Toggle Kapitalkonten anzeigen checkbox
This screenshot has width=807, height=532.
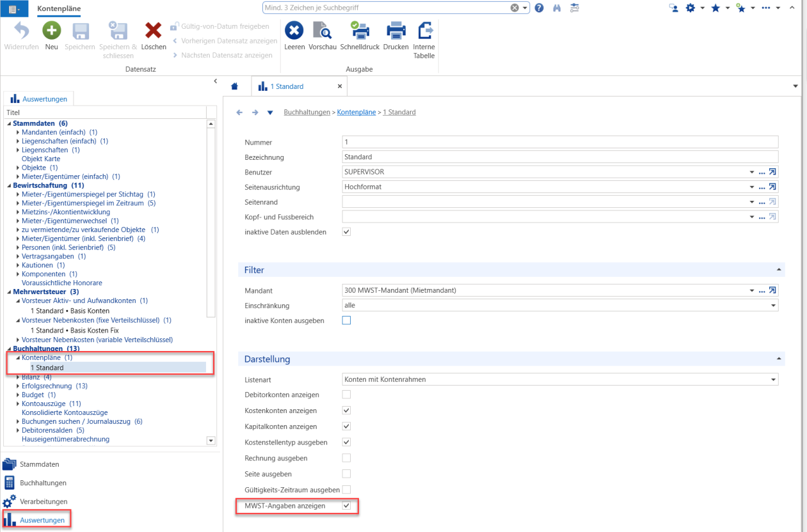[347, 426]
